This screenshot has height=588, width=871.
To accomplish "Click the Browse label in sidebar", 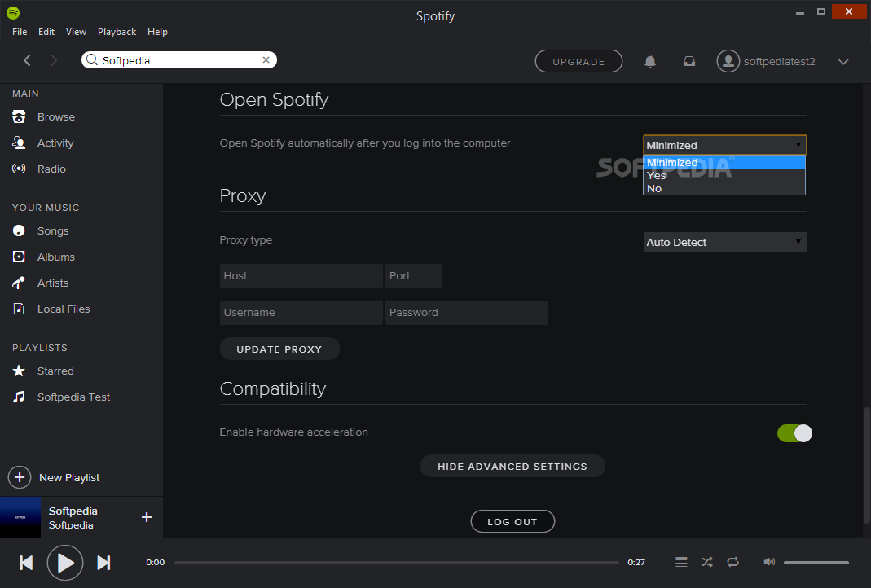I will [x=56, y=116].
